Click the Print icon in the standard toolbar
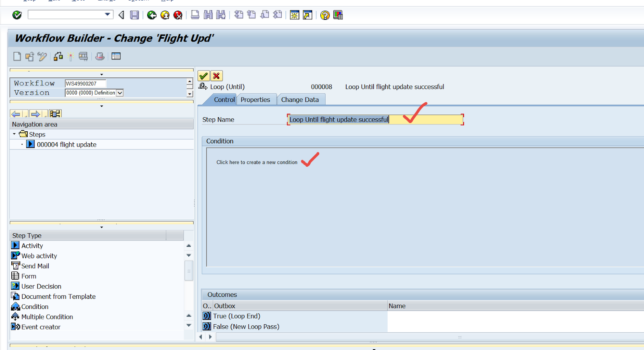644x350 pixels. 195,15
